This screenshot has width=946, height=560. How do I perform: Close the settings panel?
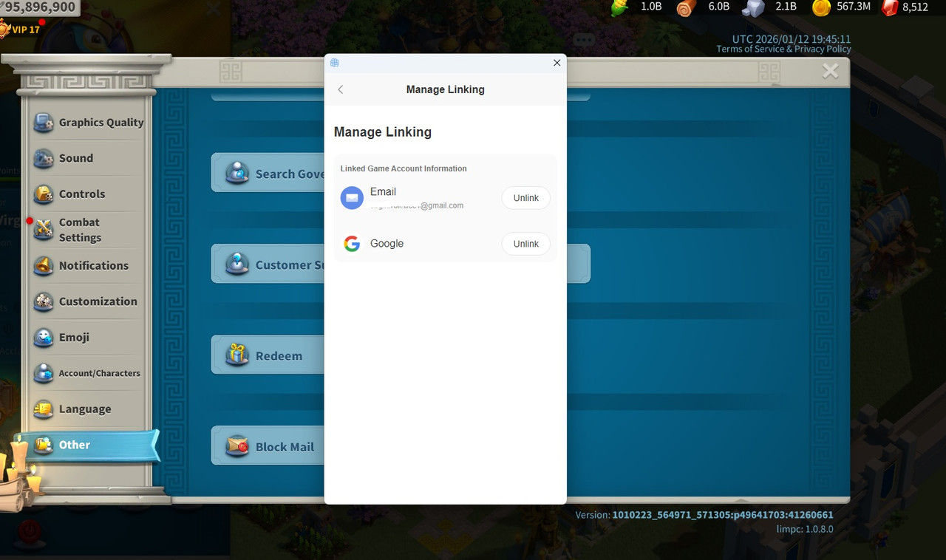831,71
